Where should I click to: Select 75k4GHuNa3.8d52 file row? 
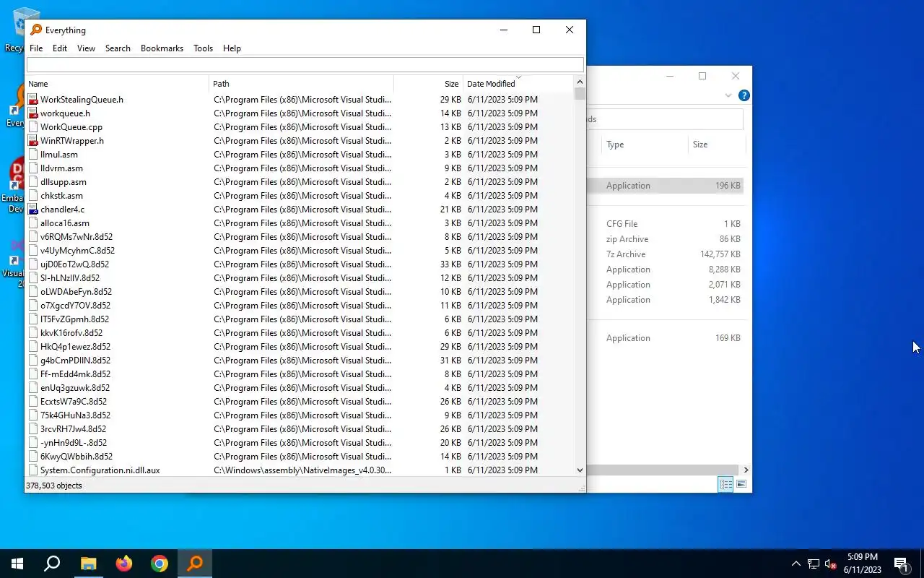pos(300,415)
